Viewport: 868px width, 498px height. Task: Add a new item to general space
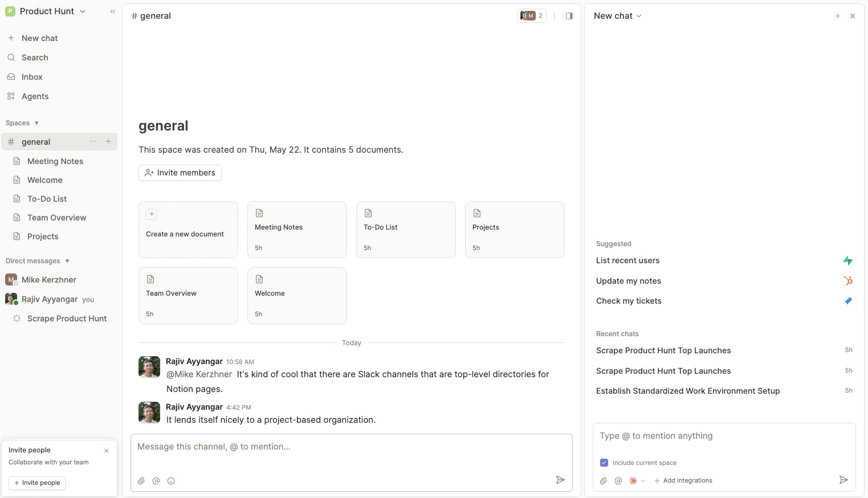tap(108, 141)
